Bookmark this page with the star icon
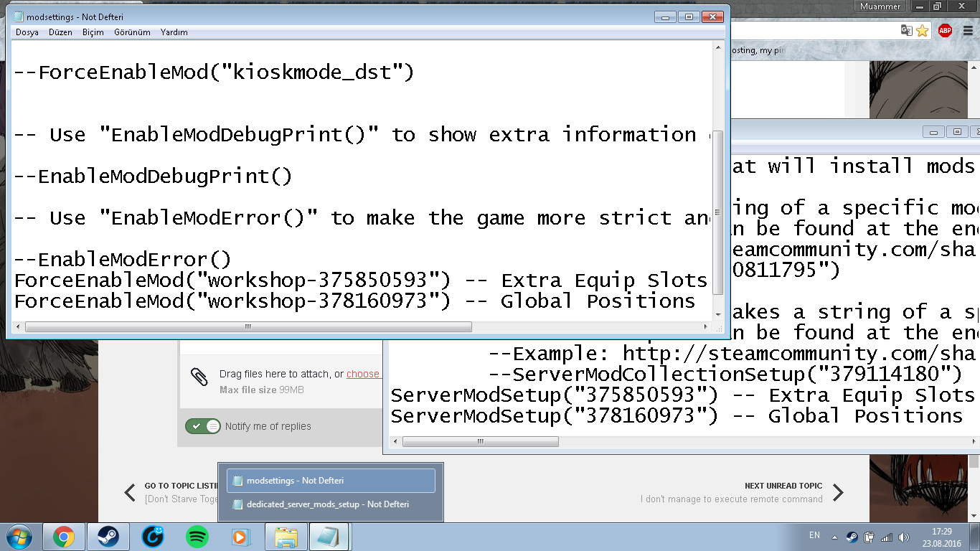Screen dimensions: 980x551 [923, 30]
